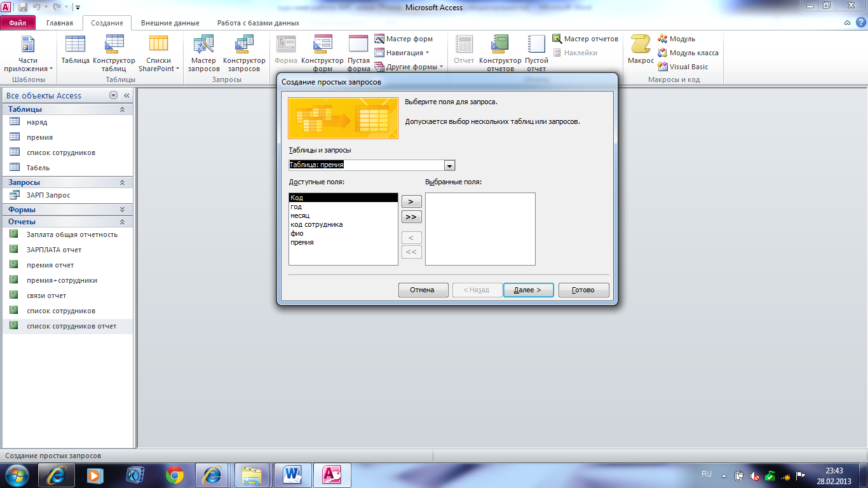Open Конструктор таблиц table designer

[114, 53]
